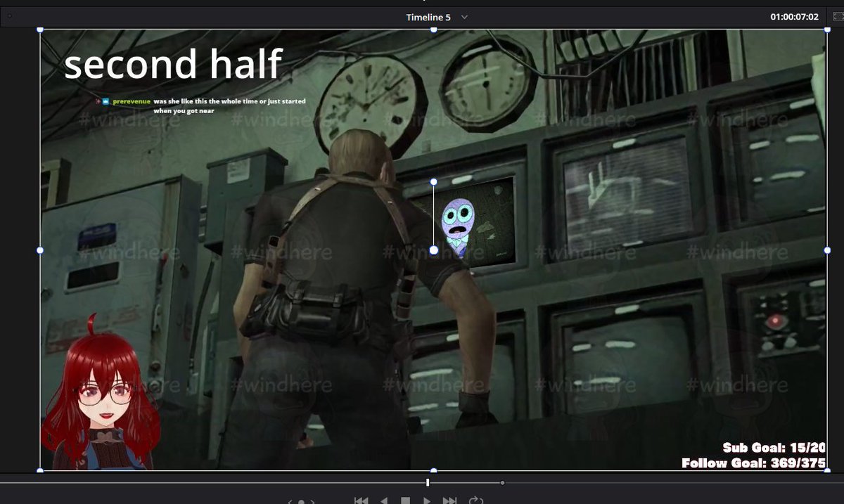Play the timeline in reverse

pyautogui.click(x=384, y=500)
